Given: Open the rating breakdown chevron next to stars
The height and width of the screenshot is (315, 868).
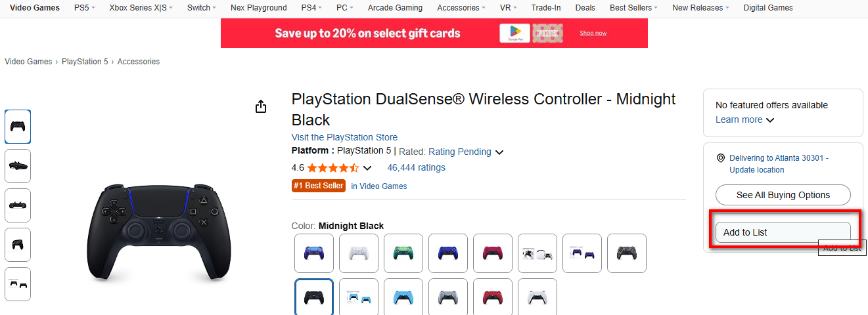Looking at the screenshot, I should pyautogui.click(x=367, y=168).
